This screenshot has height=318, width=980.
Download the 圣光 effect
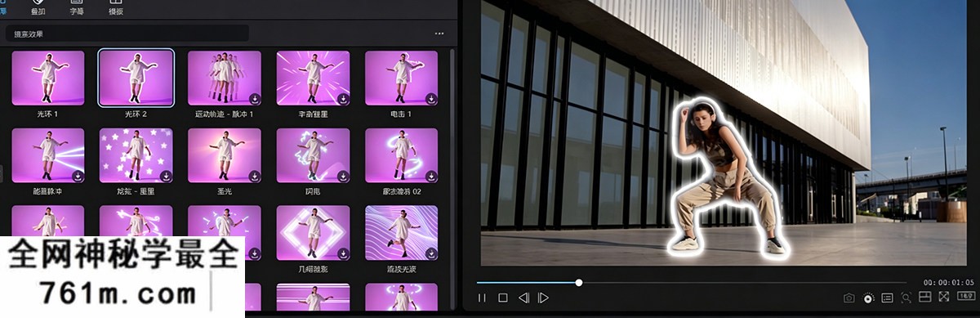[x=255, y=176]
